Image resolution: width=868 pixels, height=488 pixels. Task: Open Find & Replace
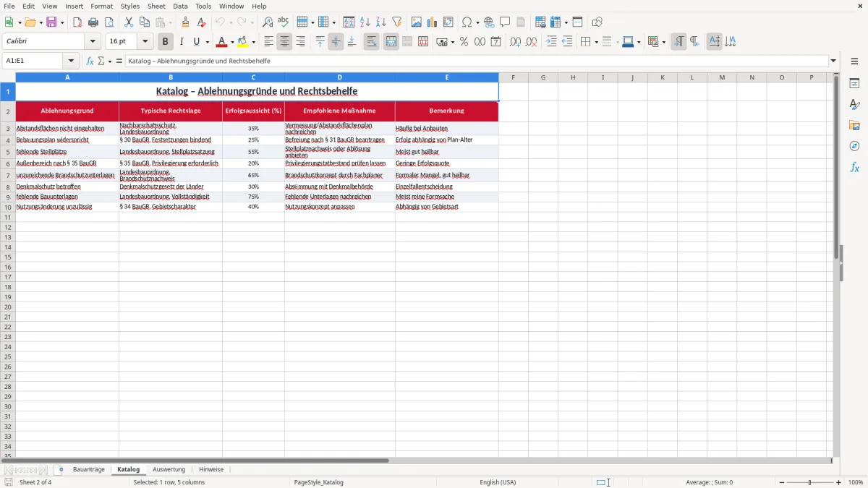(268, 22)
